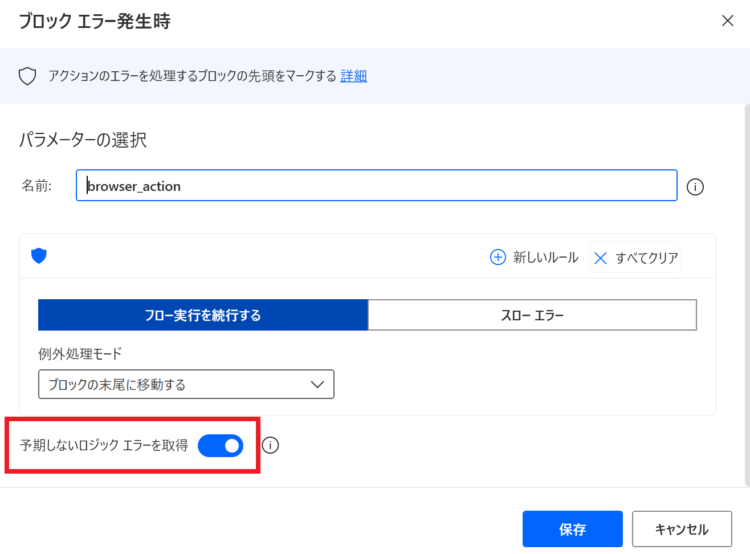Select the フロー実行を続行する tab

(203, 315)
